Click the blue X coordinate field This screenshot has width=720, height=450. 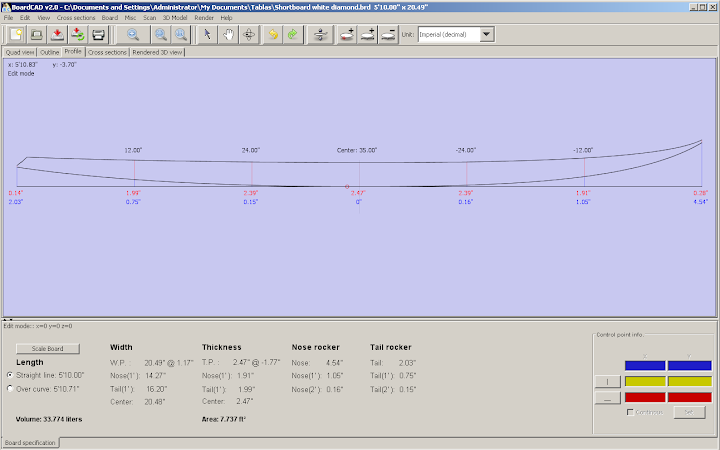[645, 366]
